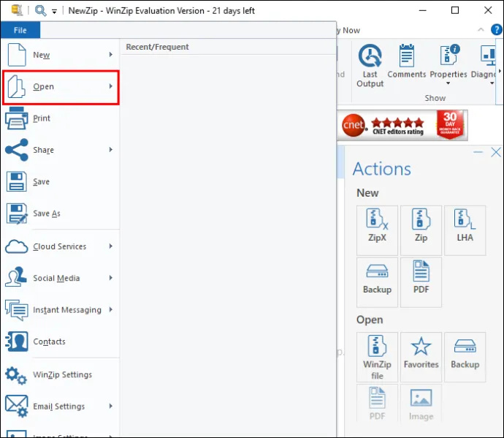Click the Contacts address book icon
This screenshot has height=438, width=504.
pos(17,341)
